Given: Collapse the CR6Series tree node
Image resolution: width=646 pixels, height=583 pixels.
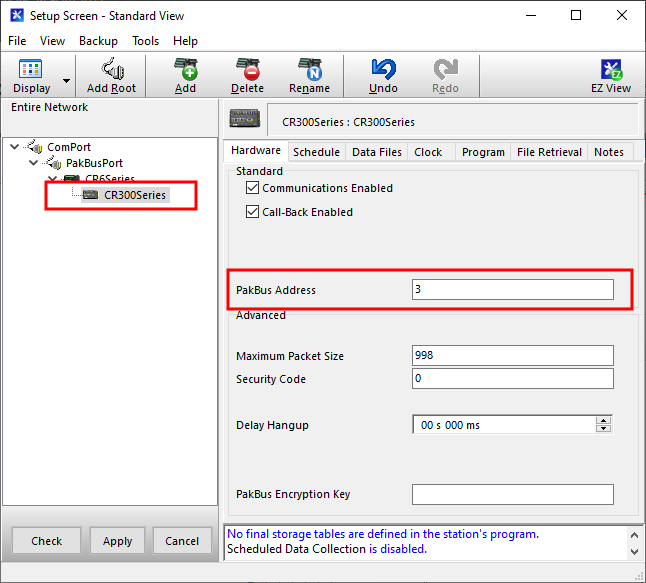Looking at the screenshot, I should point(53,178).
